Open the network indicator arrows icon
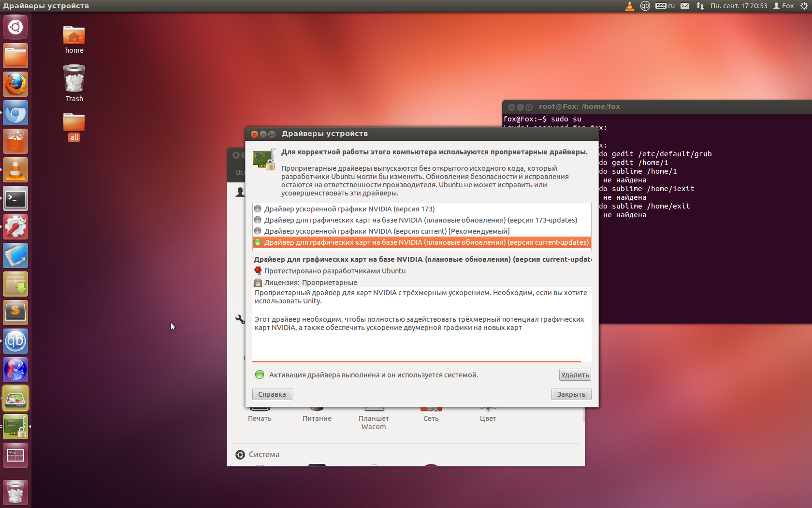Screen dimensions: 812x508 700,6
